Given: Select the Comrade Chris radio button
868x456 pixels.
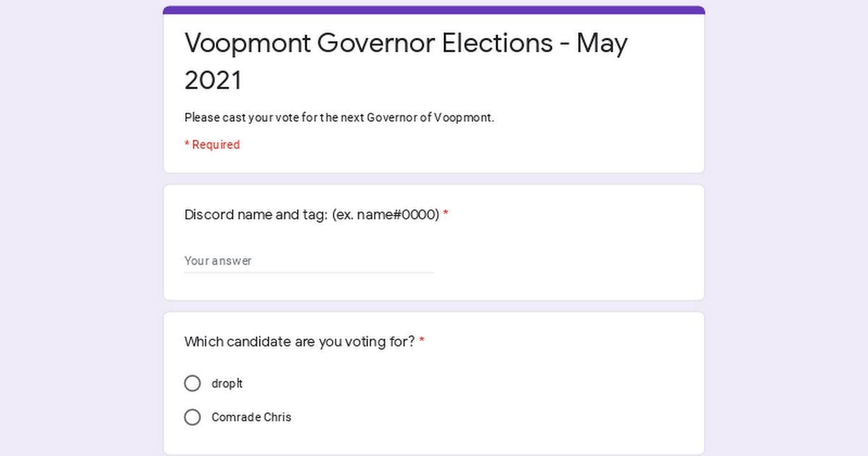Looking at the screenshot, I should (x=192, y=418).
